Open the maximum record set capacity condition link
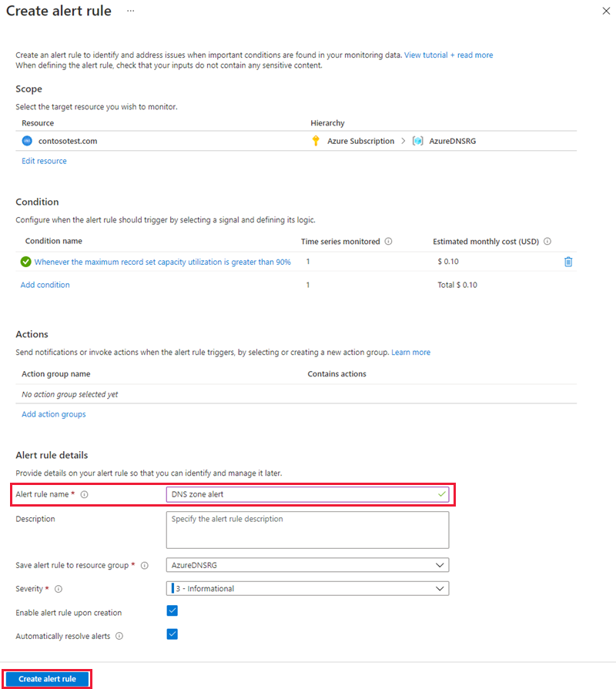Screen dimensions: 616x689 [x=162, y=262]
